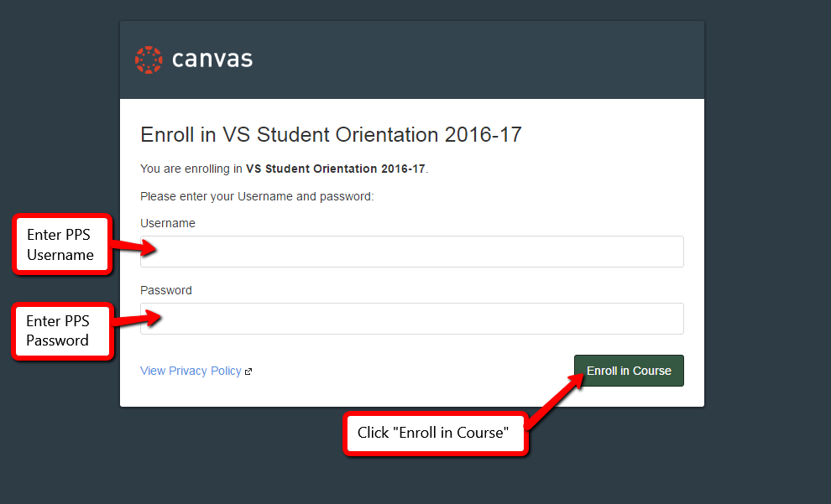
Task: Focus the Username input field
Action: pyautogui.click(x=412, y=252)
